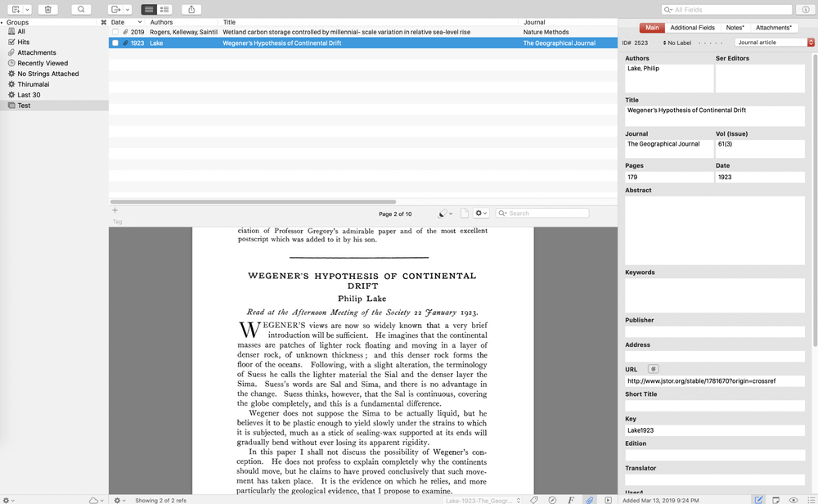
Task: Open the attachment file name popup
Action: [x=483, y=501]
